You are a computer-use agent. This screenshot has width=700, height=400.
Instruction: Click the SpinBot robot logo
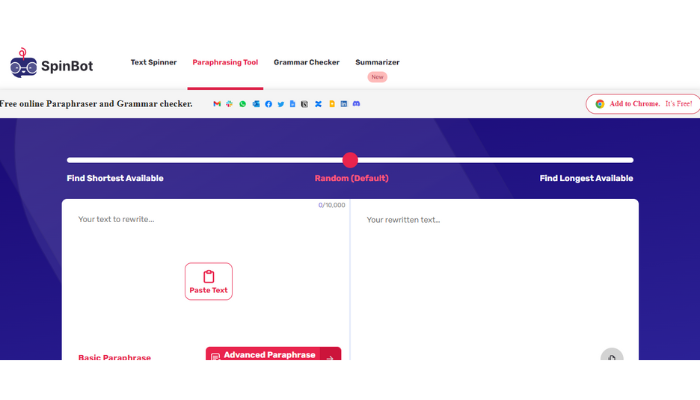23,63
